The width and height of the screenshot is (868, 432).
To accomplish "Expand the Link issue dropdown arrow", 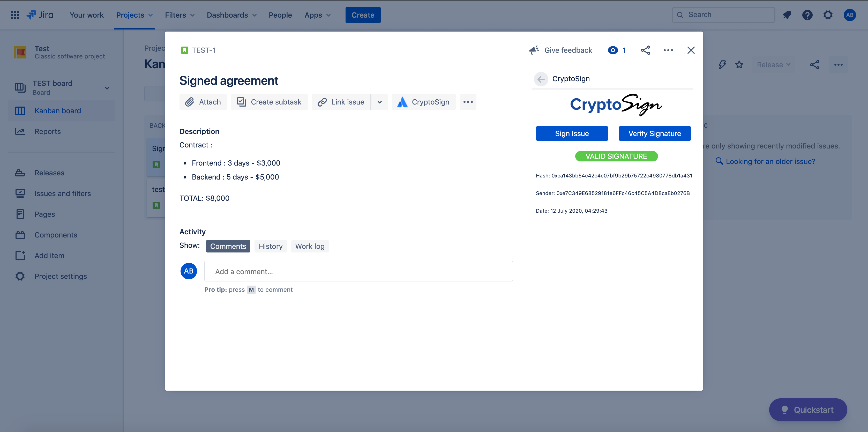I will [379, 102].
